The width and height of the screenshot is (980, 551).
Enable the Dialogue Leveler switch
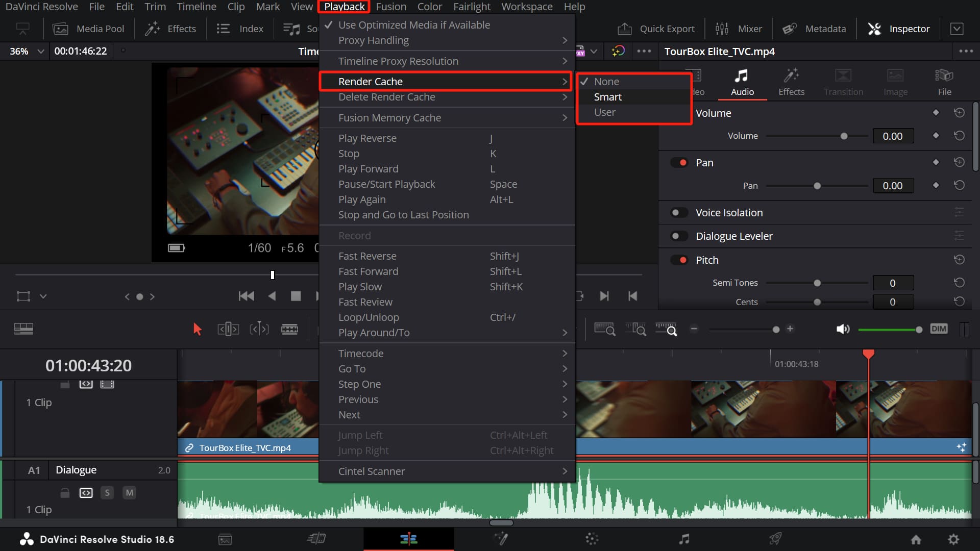(x=679, y=236)
